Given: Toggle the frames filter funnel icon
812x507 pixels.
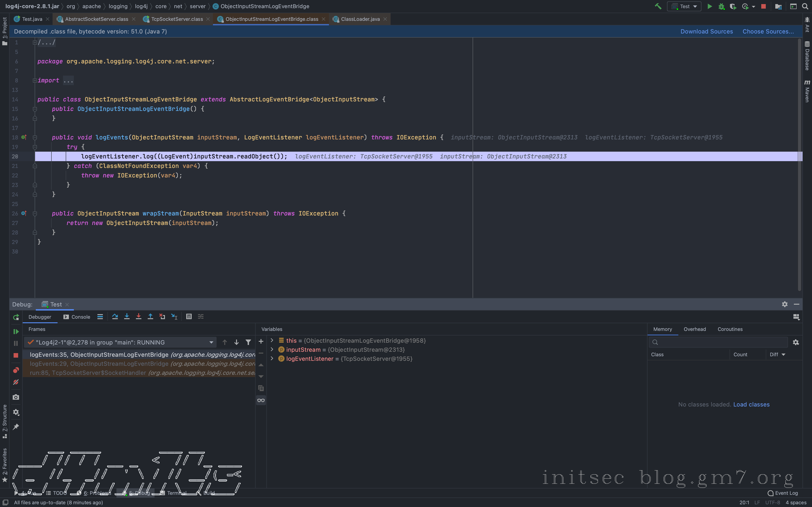Looking at the screenshot, I should click(x=248, y=342).
